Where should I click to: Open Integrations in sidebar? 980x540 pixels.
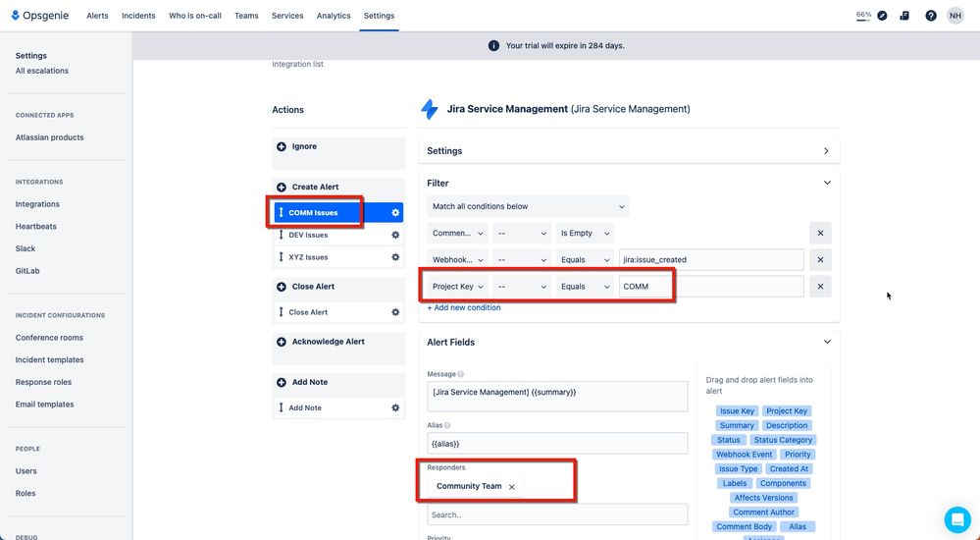(37, 204)
